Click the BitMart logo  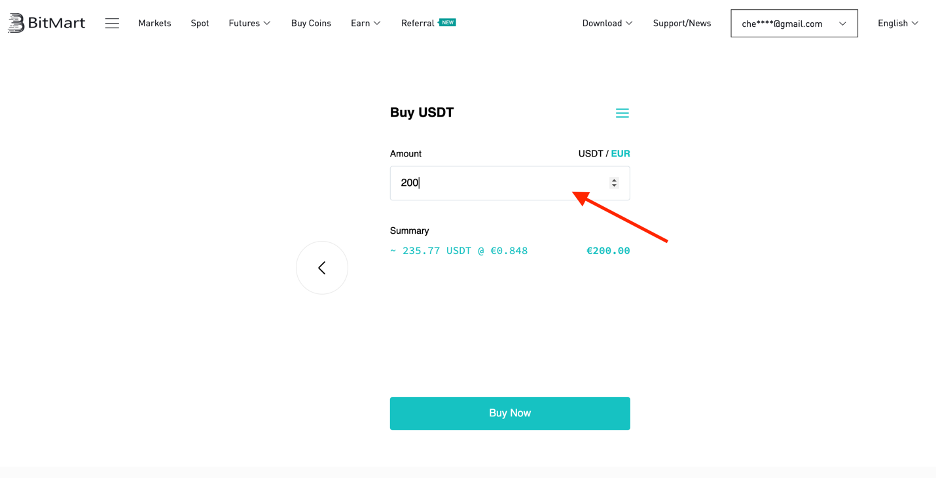pos(47,23)
